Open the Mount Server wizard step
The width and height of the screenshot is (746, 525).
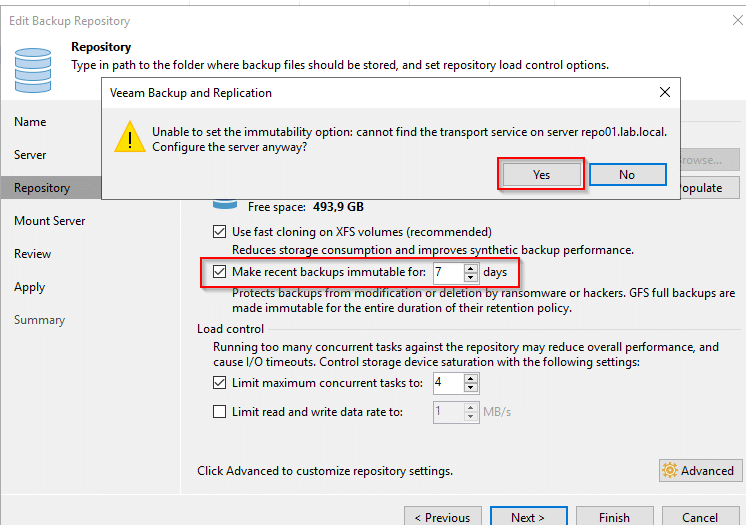[x=49, y=221]
